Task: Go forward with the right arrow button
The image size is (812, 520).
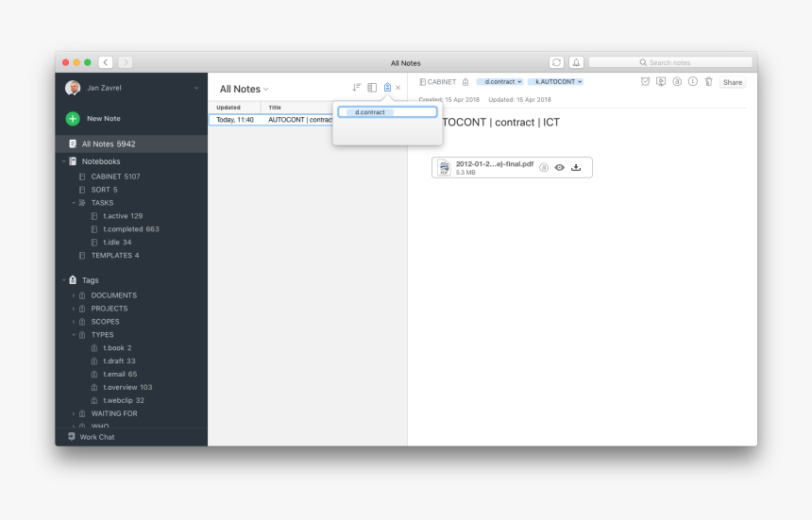Action: pyautogui.click(x=126, y=62)
